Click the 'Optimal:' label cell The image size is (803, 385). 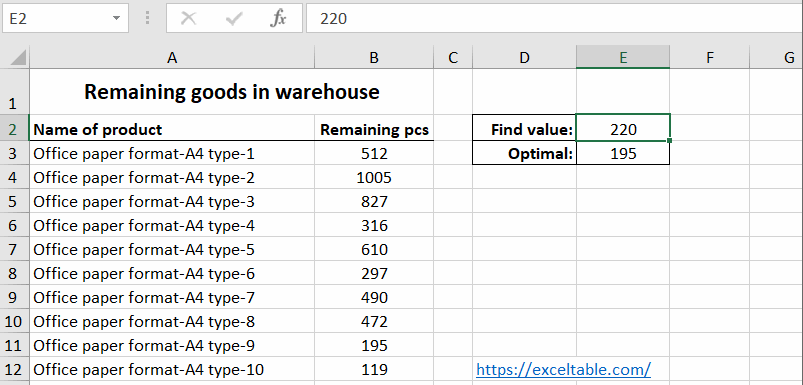pyautogui.click(x=524, y=153)
